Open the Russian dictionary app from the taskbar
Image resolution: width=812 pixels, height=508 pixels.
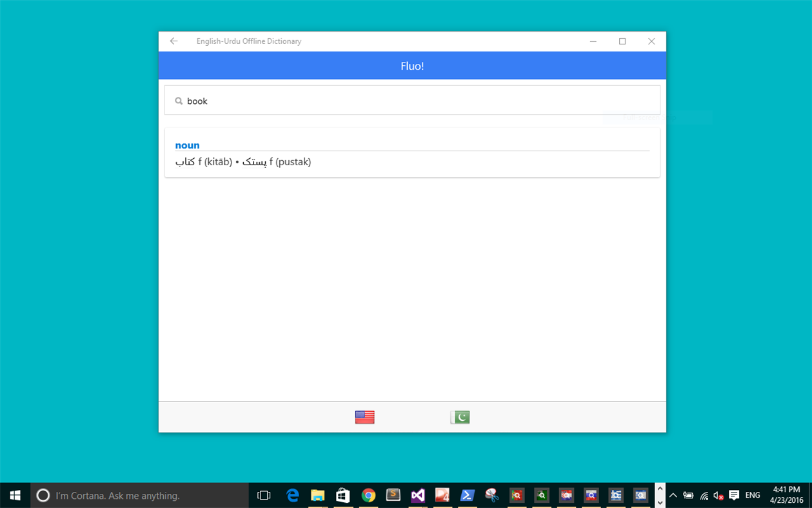[591, 495]
